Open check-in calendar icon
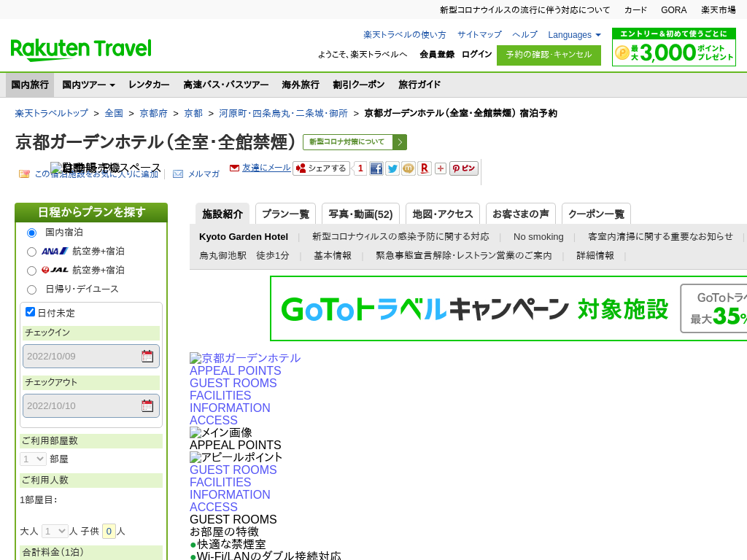This screenshot has width=747, height=560. [147, 356]
